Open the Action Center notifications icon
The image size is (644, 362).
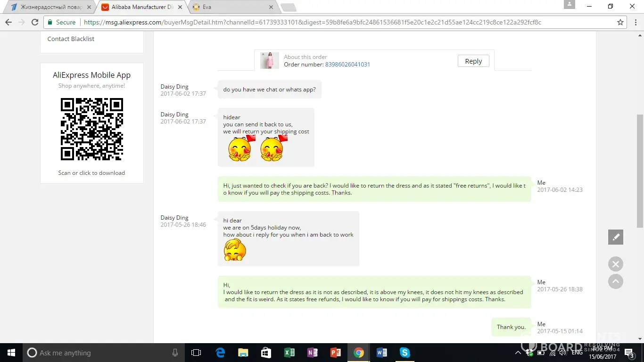pos(629,353)
